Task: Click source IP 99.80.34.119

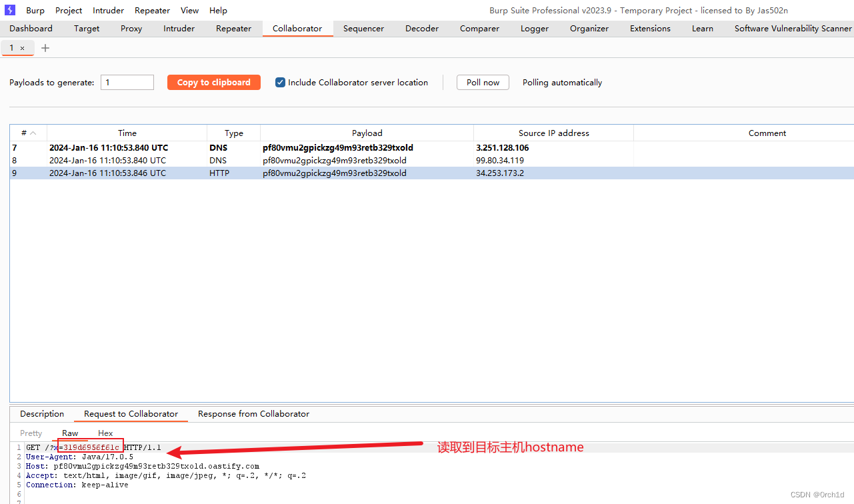Action: coord(500,161)
